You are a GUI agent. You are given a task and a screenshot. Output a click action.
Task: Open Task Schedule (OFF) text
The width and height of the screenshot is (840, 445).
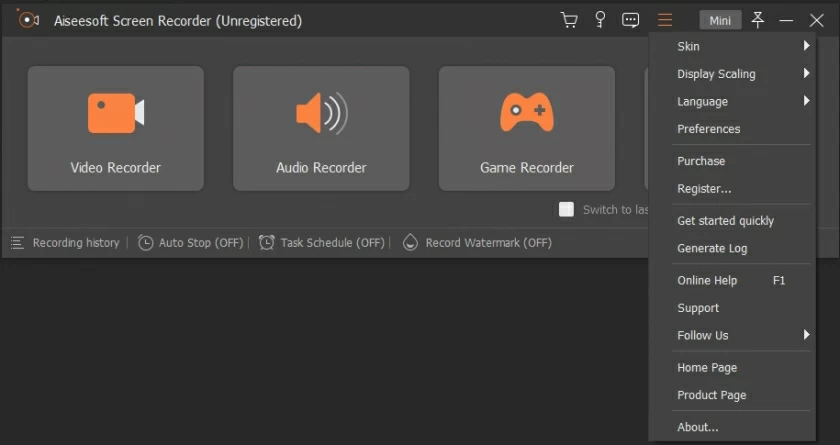(333, 243)
